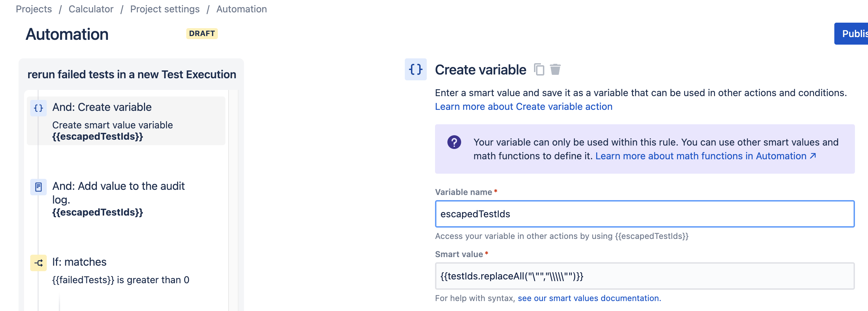Image resolution: width=868 pixels, height=311 pixels.
Task: Select the audit log step icon
Action: (x=38, y=187)
